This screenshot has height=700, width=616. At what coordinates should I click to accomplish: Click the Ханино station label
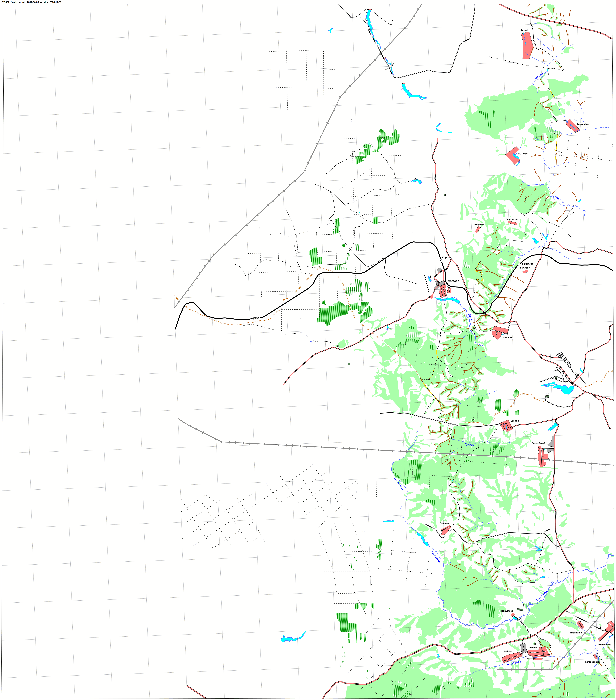(x=256, y=318)
